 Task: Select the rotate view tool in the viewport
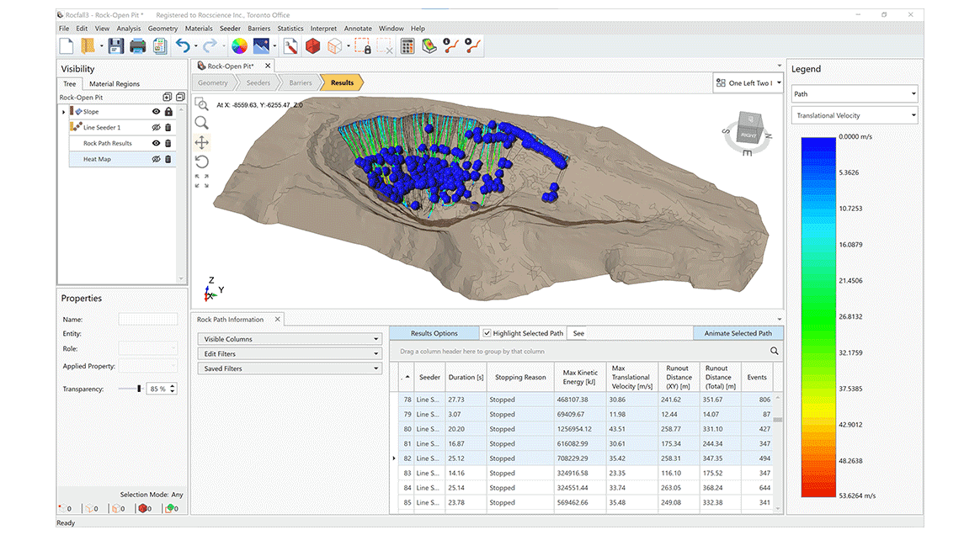click(x=201, y=162)
